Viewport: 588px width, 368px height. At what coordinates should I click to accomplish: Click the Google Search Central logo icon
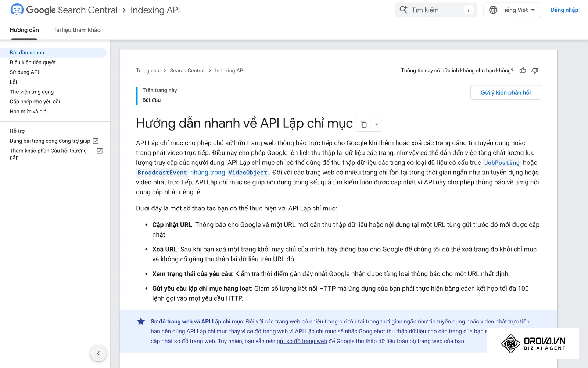(x=17, y=10)
